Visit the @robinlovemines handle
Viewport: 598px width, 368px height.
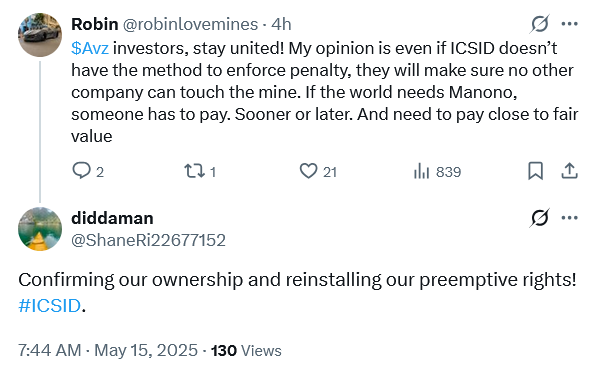[190, 24]
